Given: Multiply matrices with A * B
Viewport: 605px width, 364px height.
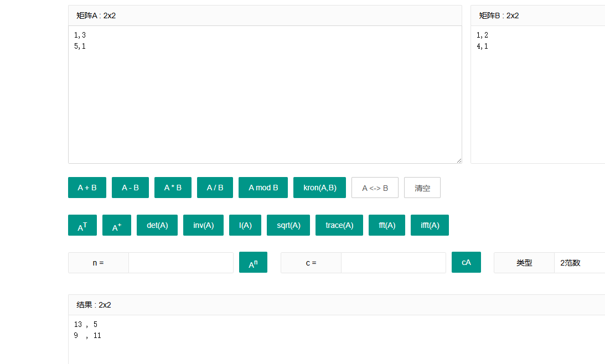Looking at the screenshot, I should [173, 188].
